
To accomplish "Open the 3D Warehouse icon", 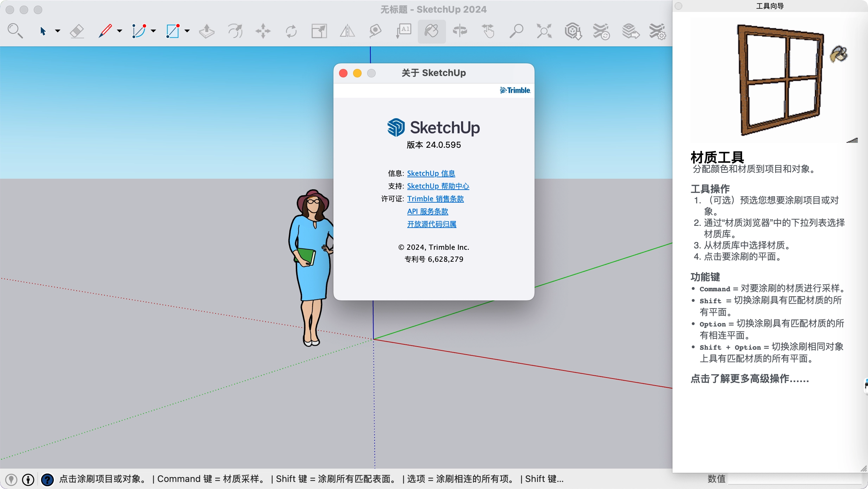I will click(x=573, y=31).
